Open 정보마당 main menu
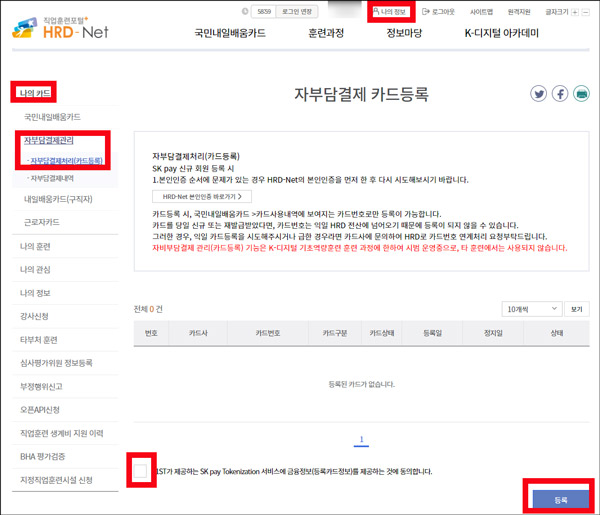Screen dimensions: 600x515 click(x=404, y=33)
